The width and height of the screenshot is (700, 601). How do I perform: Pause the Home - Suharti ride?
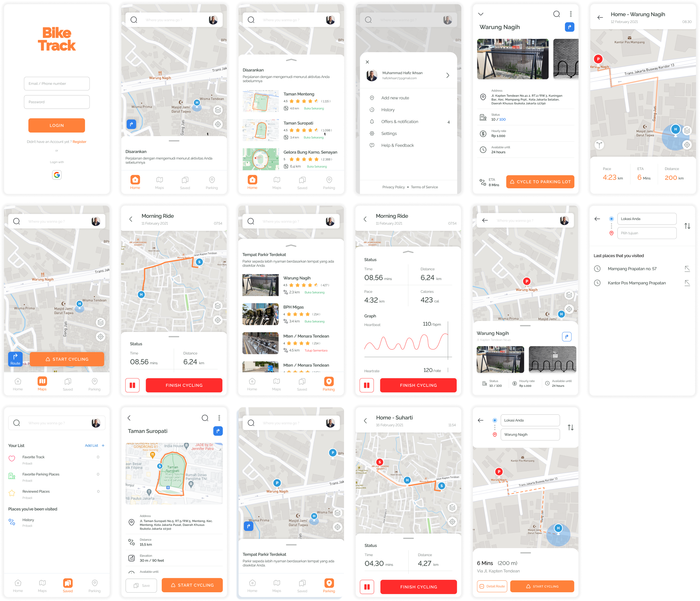point(367,587)
